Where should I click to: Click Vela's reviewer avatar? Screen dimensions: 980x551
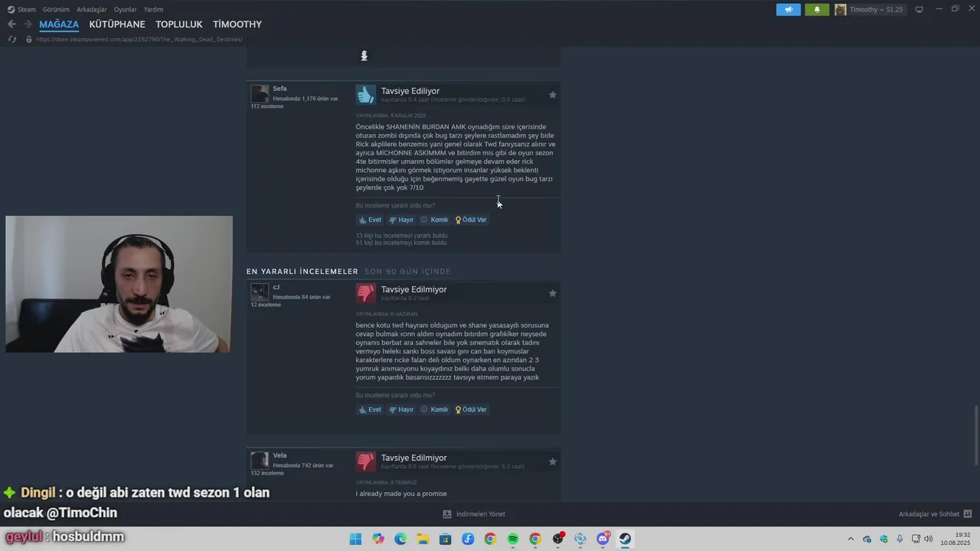click(x=260, y=461)
